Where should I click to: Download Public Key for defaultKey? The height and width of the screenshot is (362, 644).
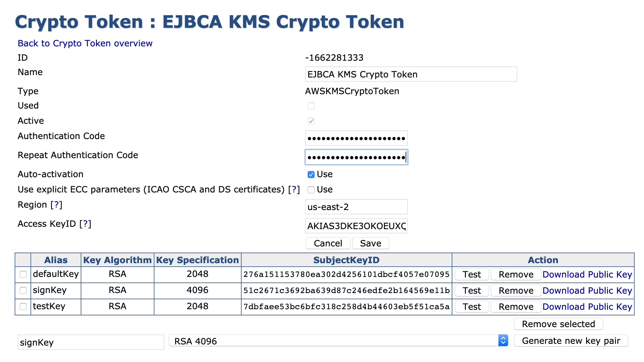pyautogui.click(x=587, y=274)
